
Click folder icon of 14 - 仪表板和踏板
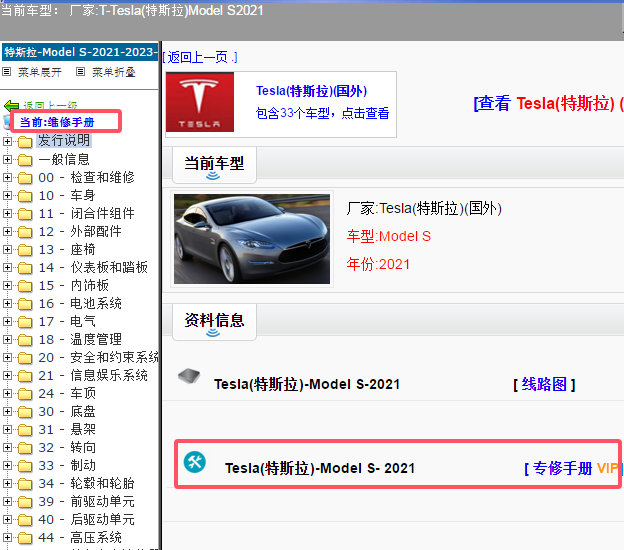[25, 267]
